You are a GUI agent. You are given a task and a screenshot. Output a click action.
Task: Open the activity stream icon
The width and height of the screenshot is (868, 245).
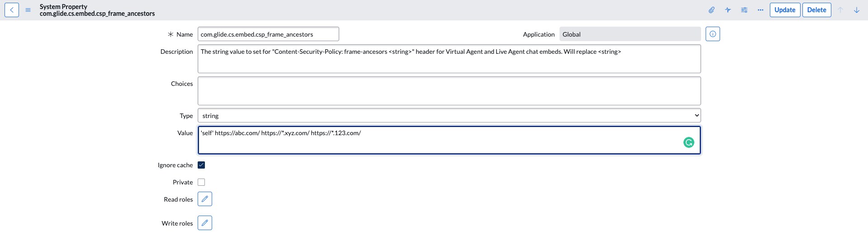tap(728, 10)
